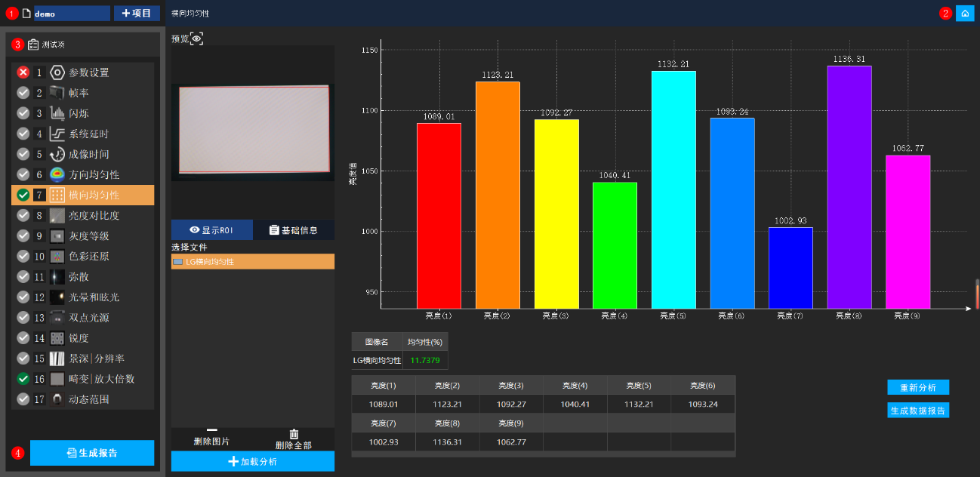
Task: Select 亮度对比度 test item
Action: (94, 215)
